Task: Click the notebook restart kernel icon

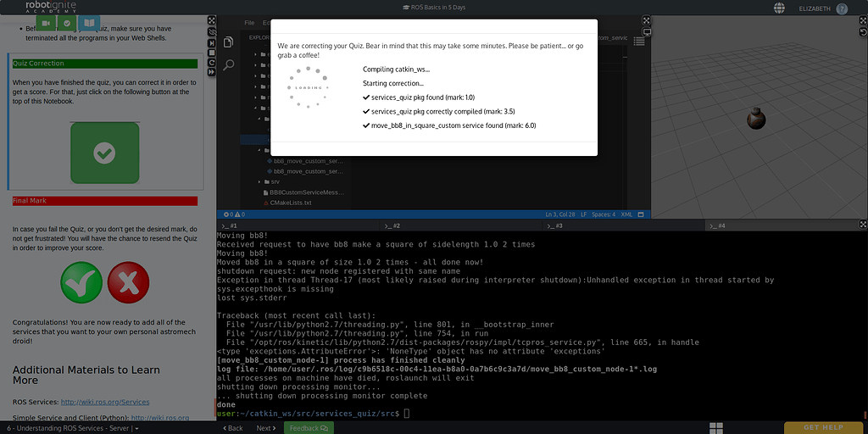Action: tap(211, 63)
